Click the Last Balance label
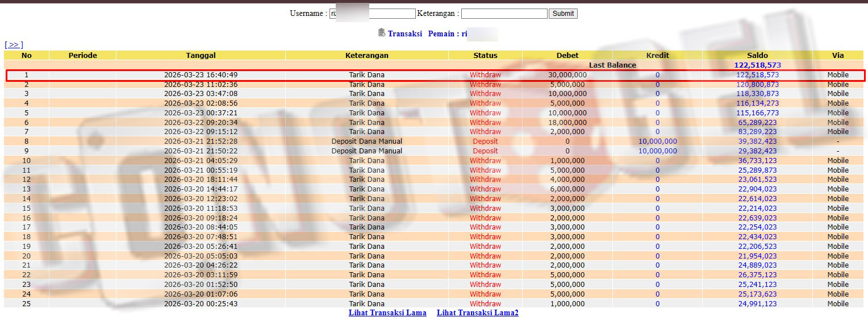 pos(612,65)
